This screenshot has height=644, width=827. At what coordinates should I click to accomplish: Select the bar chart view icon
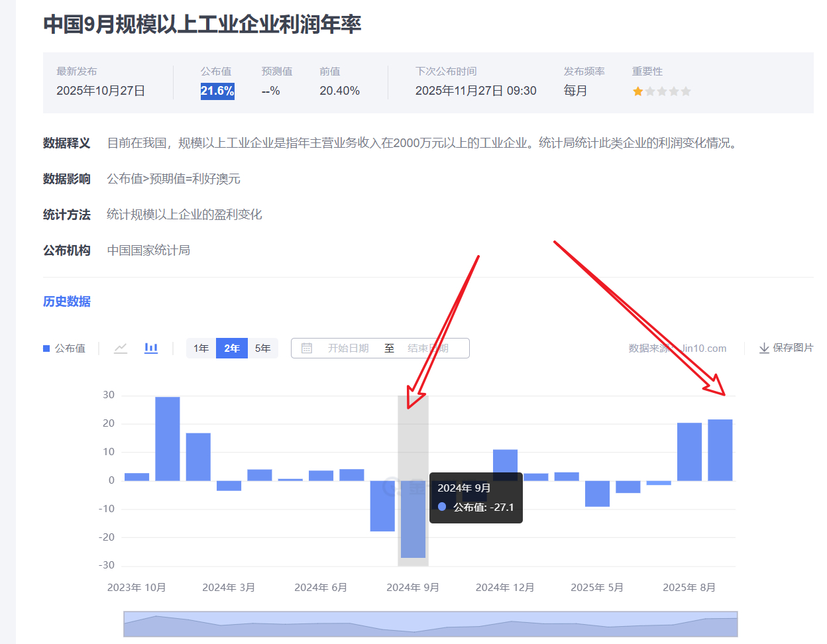click(150, 347)
